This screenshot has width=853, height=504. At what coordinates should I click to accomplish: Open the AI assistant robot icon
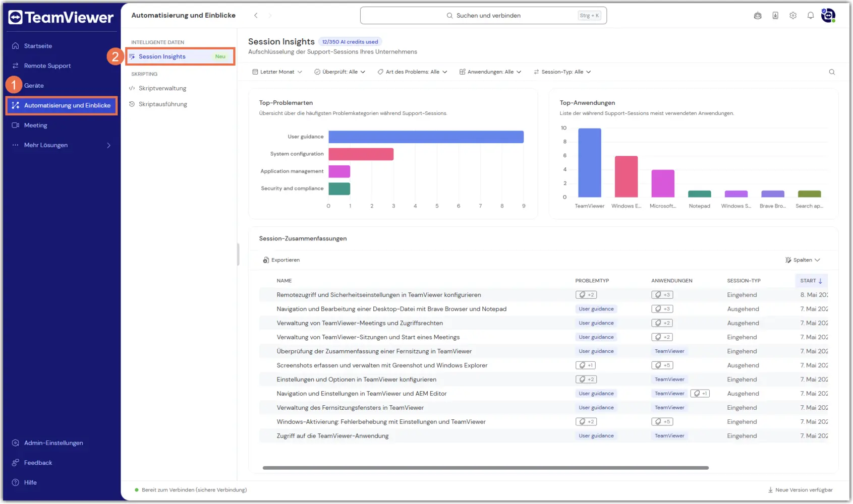pyautogui.click(x=758, y=16)
